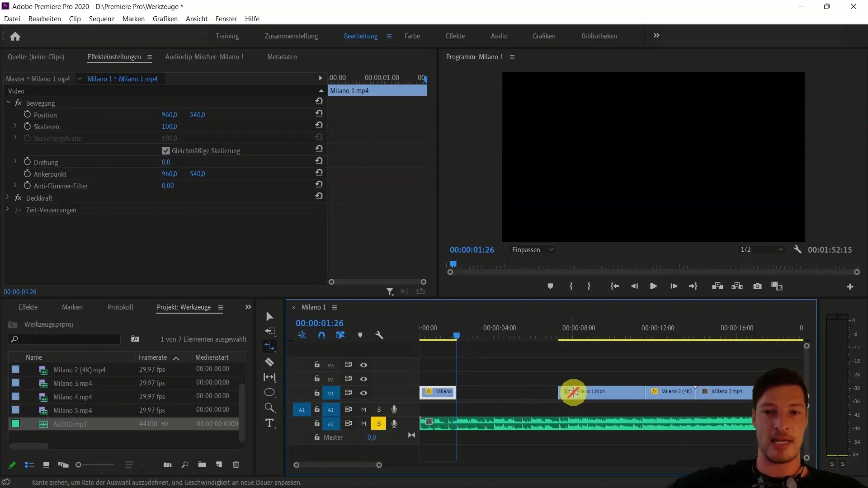Open the Effekte panel tab
Viewport: 868px width, 488px height.
pyautogui.click(x=28, y=307)
